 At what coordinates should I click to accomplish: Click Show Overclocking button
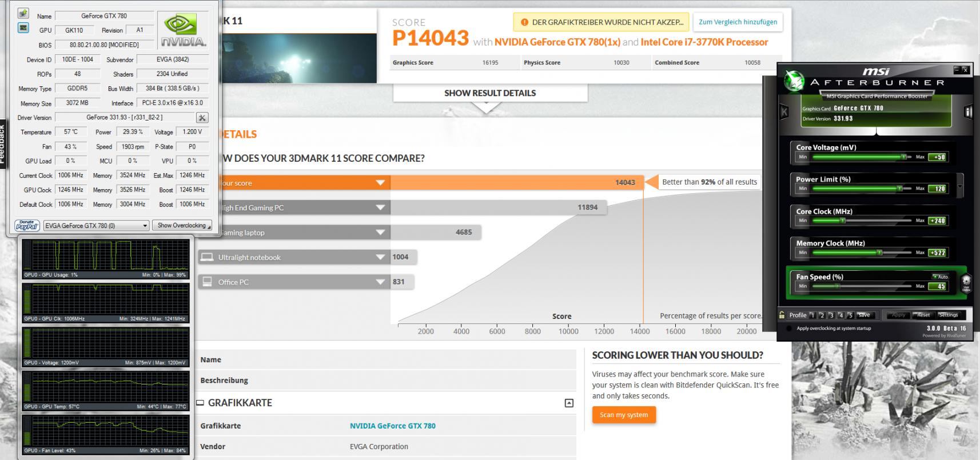(182, 226)
